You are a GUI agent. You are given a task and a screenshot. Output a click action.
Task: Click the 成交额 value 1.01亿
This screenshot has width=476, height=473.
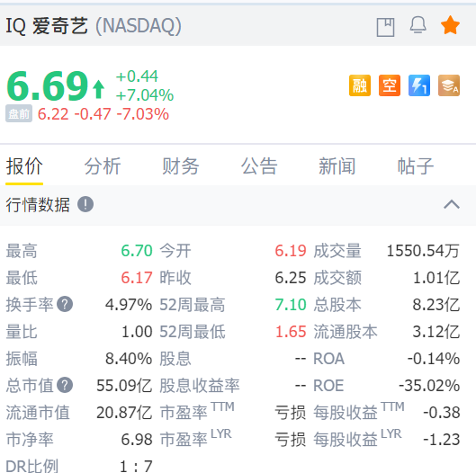436,278
